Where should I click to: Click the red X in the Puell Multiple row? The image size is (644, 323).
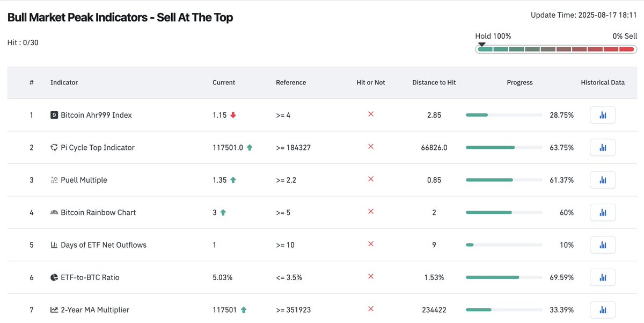(x=370, y=180)
